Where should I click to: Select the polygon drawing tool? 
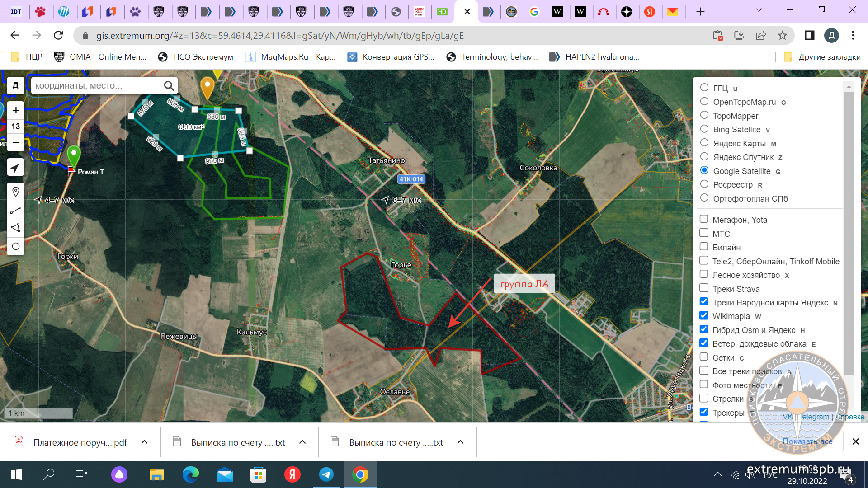[16, 228]
